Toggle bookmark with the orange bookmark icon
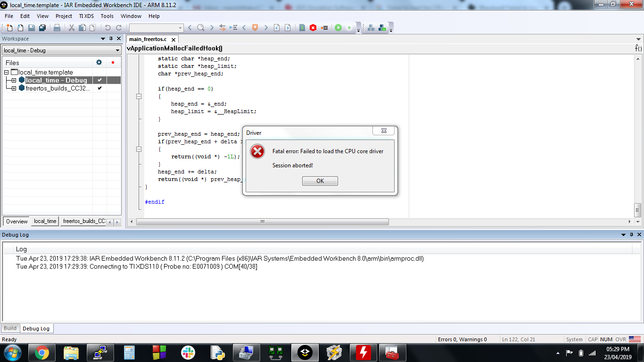This screenshot has height=362, width=644. click(255, 28)
